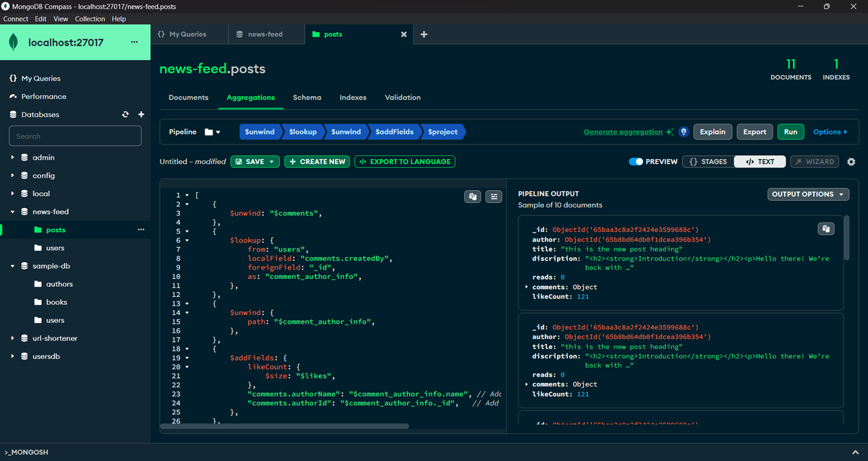Open the WIZARD panel
The width and height of the screenshot is (868, 461).
(814, 162)
